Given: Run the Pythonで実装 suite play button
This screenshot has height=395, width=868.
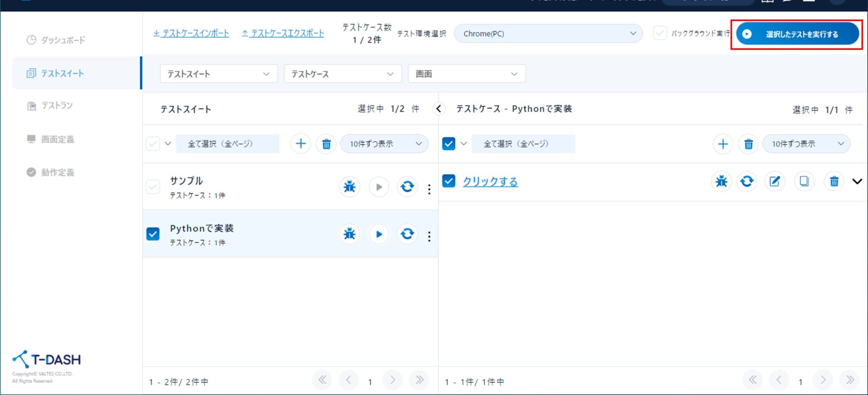Looking at the screenshot, I should click(x=379, y=234).
